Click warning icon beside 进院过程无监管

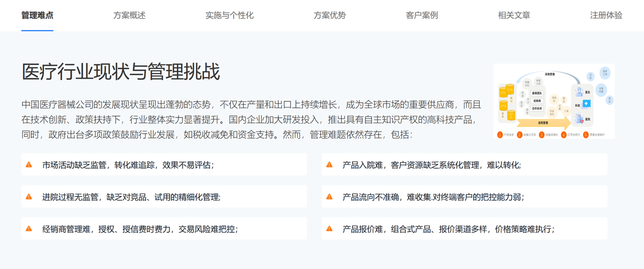(29, 197)
